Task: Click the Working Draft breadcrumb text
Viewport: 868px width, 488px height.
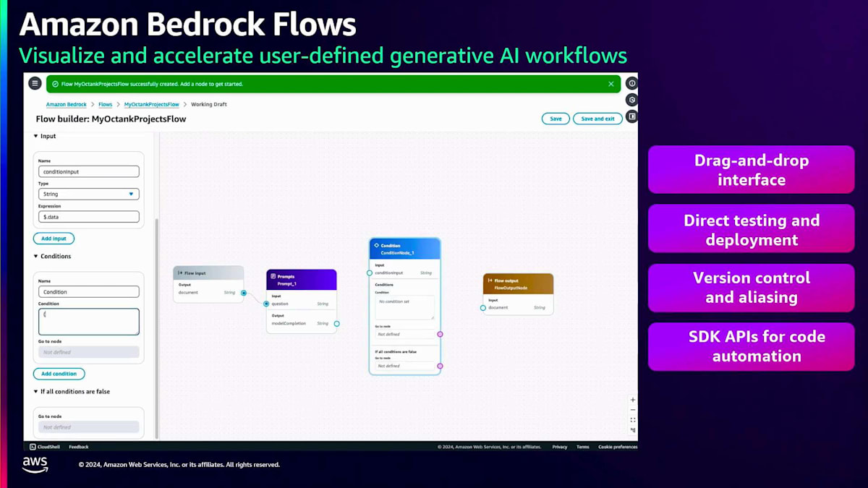Action: click(209, 105)
